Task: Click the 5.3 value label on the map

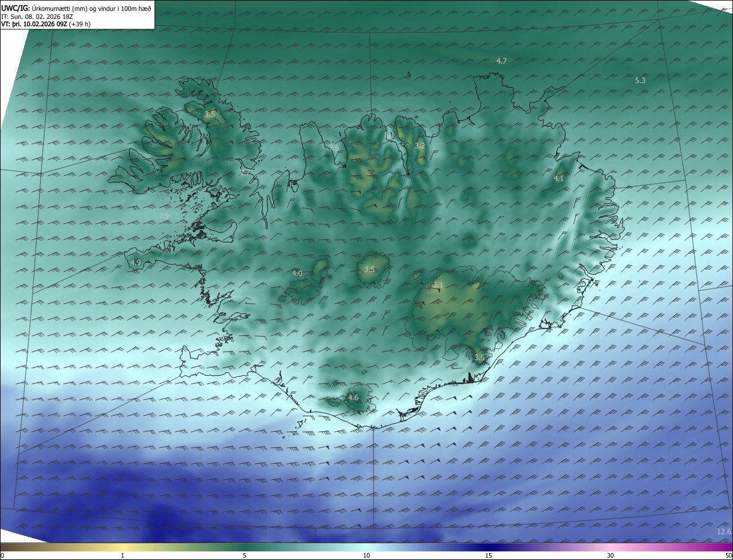Action: 640,81
